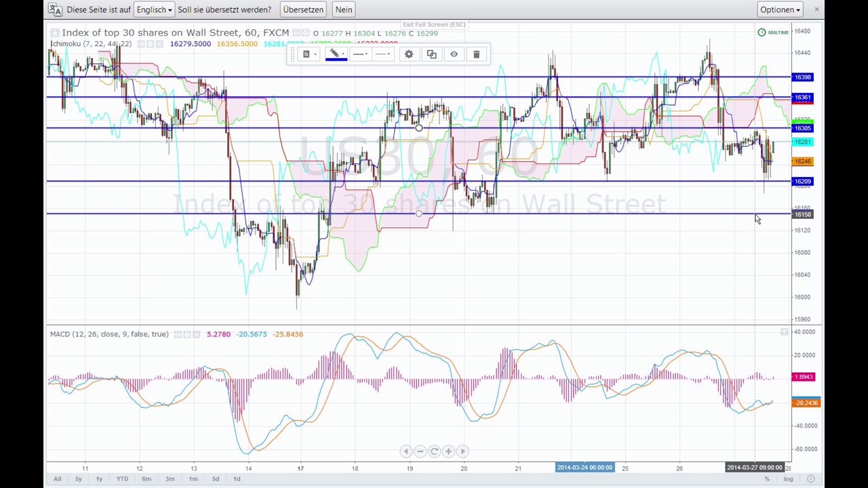The width and height of the screenshot is (868, 488).
Task: Clone the selected horizontal line
Action: point(431,54)
